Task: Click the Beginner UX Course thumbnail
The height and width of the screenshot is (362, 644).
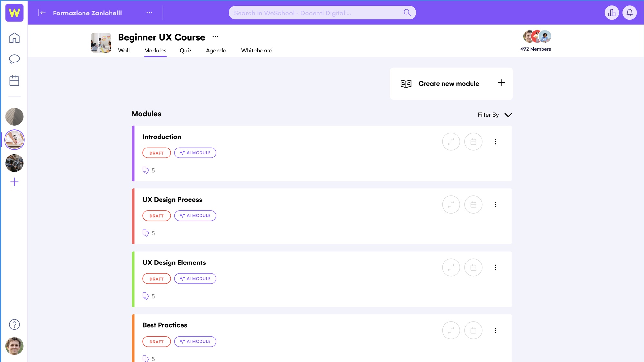Action: 101,43
